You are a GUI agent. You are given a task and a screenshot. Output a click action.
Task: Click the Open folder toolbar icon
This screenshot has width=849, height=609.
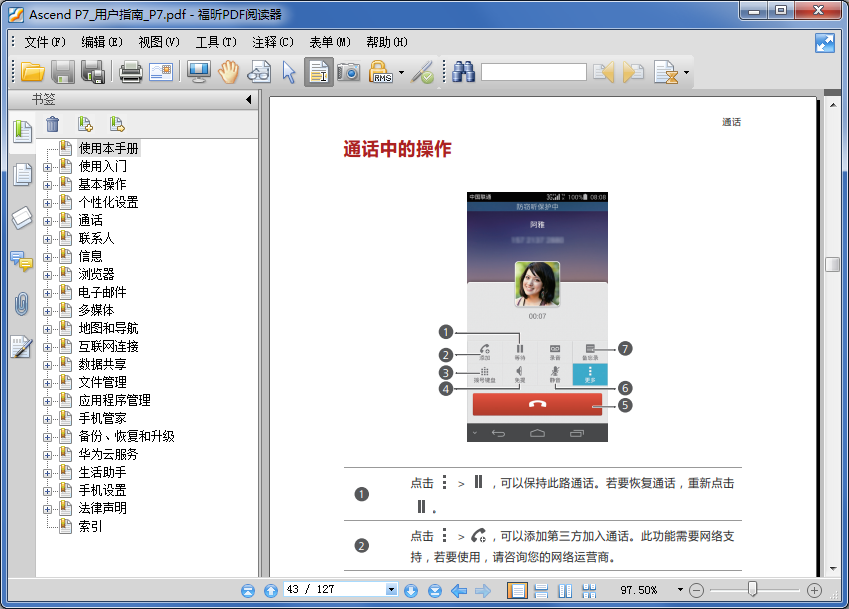pos(32,72)
